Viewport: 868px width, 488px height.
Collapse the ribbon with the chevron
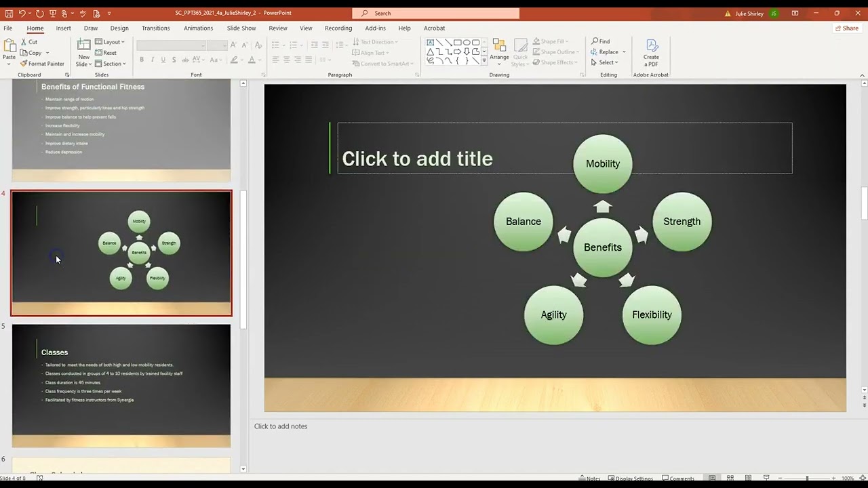862,75
